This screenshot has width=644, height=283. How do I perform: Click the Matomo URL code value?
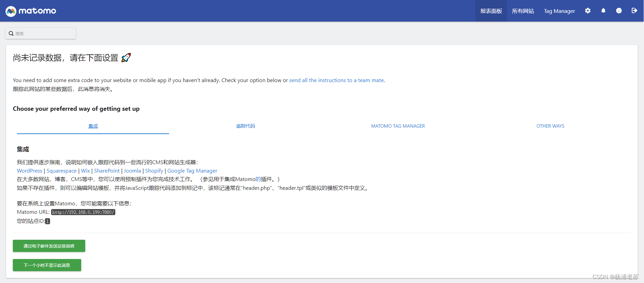(83, 212)
